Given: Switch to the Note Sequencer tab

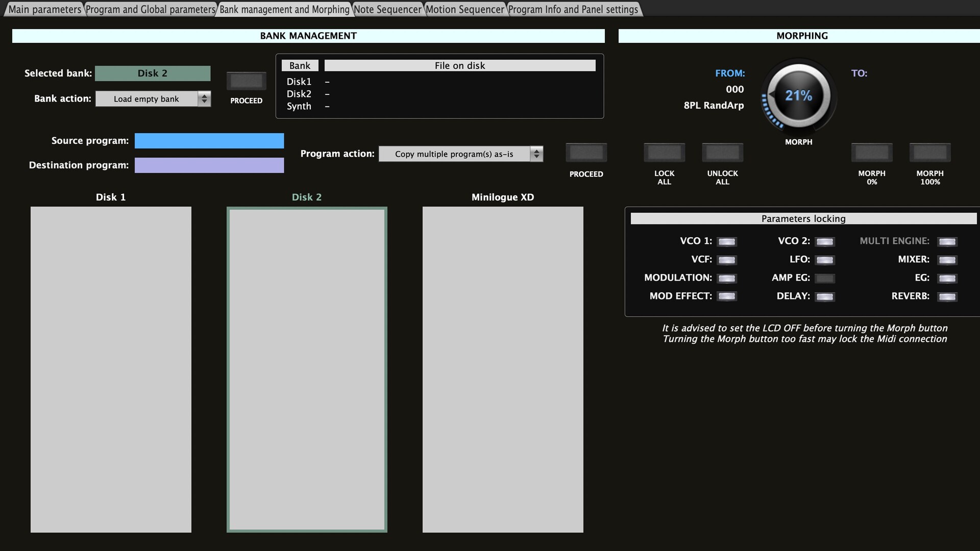Looking at the screenshot, I should tap(388, 9).
